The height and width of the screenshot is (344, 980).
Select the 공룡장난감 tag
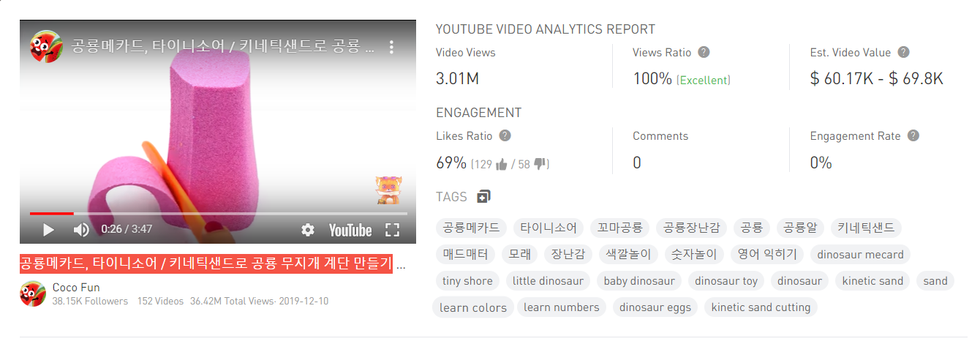692,228
